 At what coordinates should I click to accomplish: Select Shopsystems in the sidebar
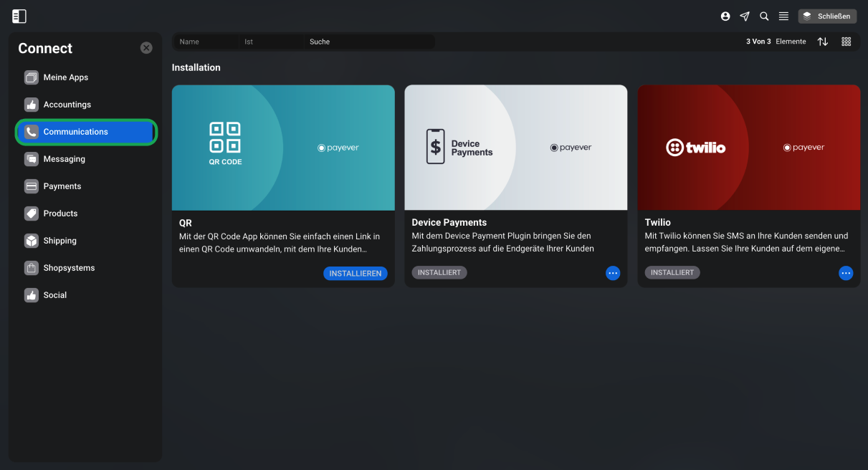[x=86, y=268]
